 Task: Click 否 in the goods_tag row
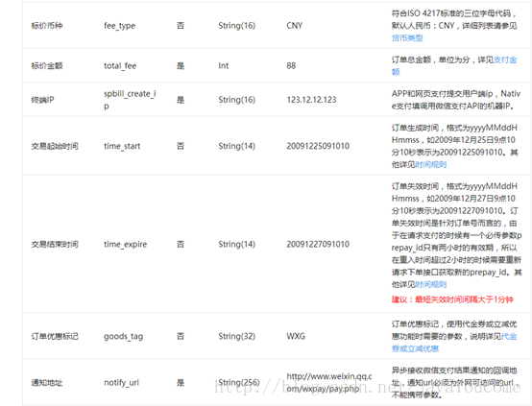181,337
